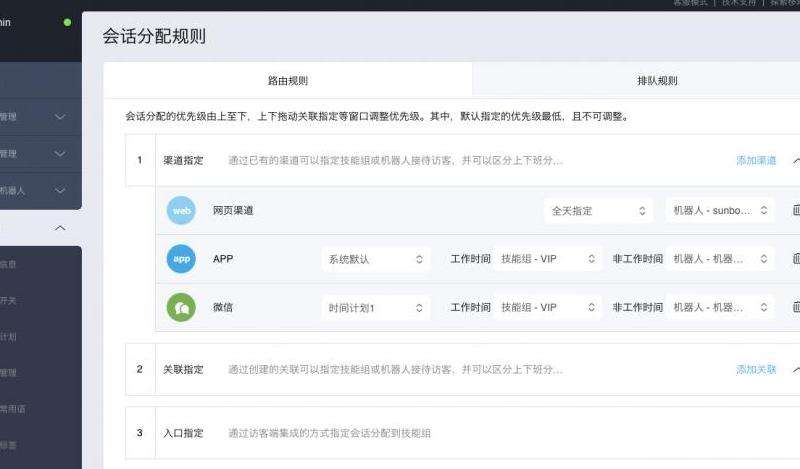Delete the APP channel row

click(x=796, y=259)
